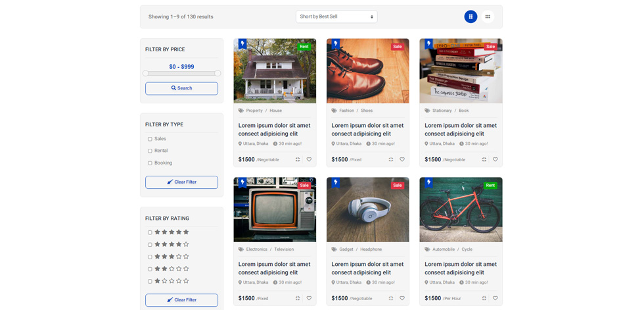This screenshot has height=310, width=644.
Task: Tick the two-star rating filter checkbox
Action: tap(150, 269)
